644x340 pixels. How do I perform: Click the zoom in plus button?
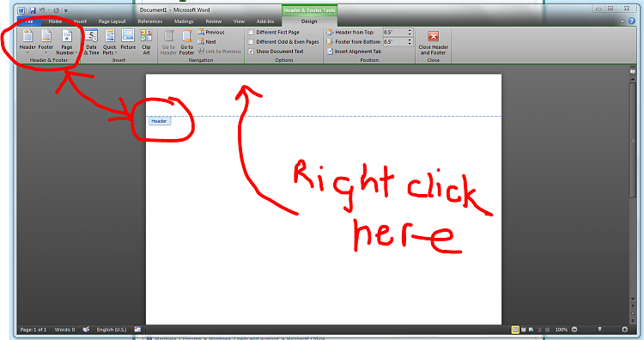[x=625, y=330]
